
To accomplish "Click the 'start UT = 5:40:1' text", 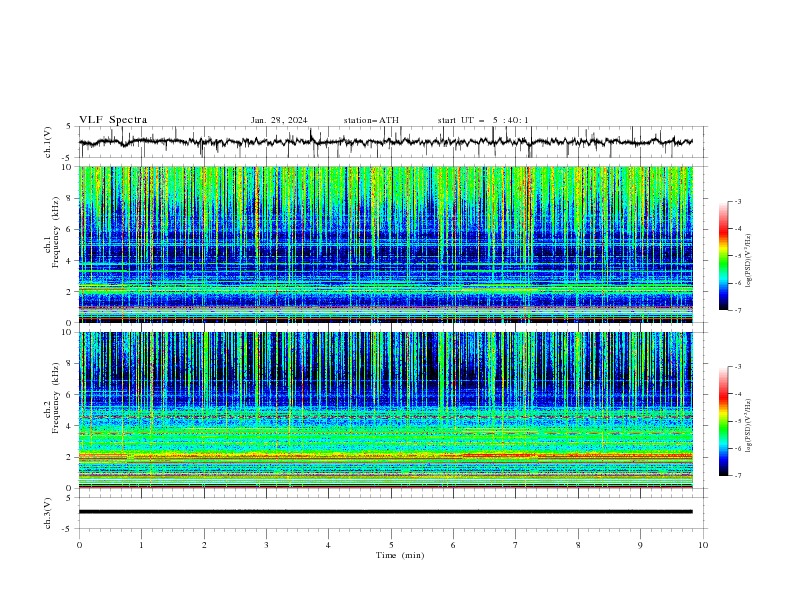I will point(483,120).
